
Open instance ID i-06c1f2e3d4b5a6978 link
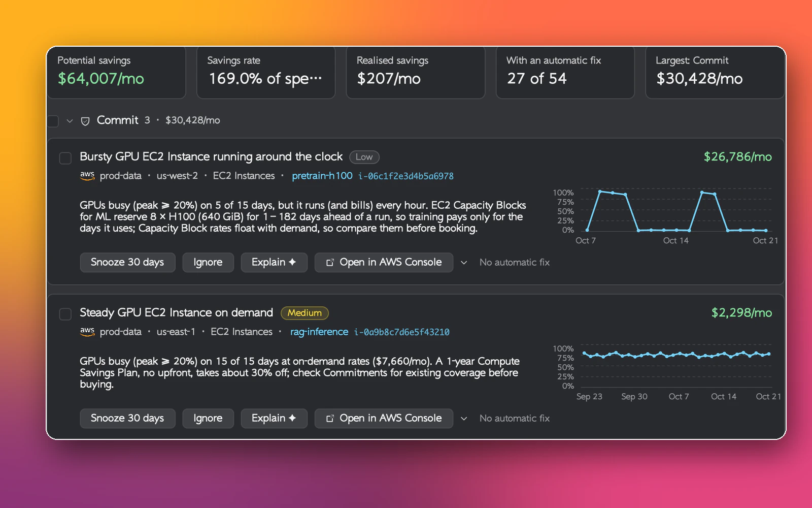click(x=406, y=176)
